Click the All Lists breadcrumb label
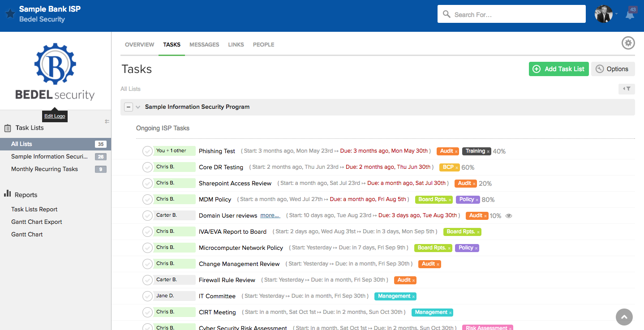The height and width of the screenshot is (330, 644). tap(130, 89)
